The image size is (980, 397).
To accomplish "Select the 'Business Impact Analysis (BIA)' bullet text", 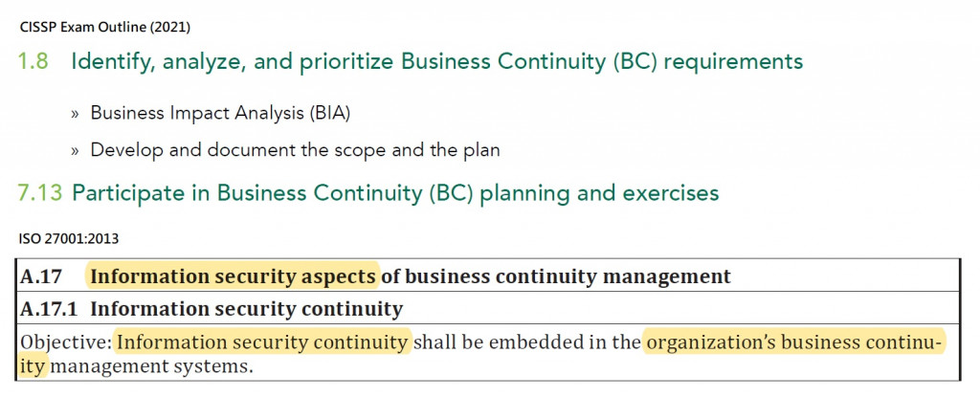I will coord(220,114).
